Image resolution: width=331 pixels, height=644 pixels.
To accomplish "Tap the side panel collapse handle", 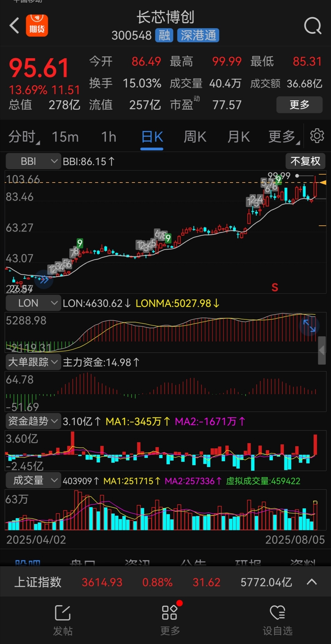I will [322, 350].
